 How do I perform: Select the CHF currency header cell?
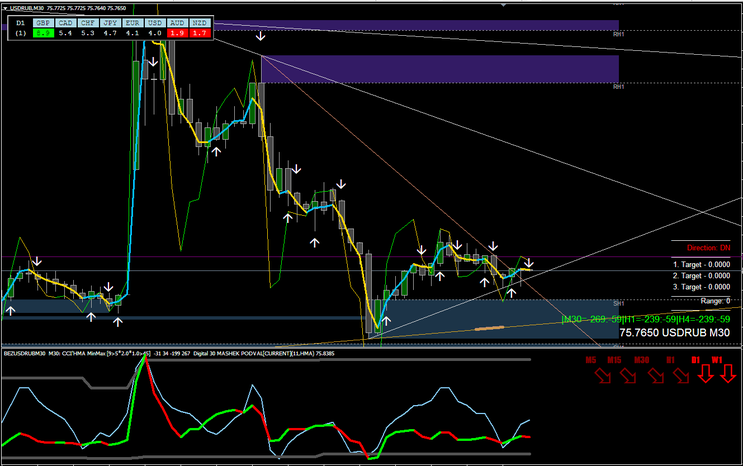click(x=88, y=23)
